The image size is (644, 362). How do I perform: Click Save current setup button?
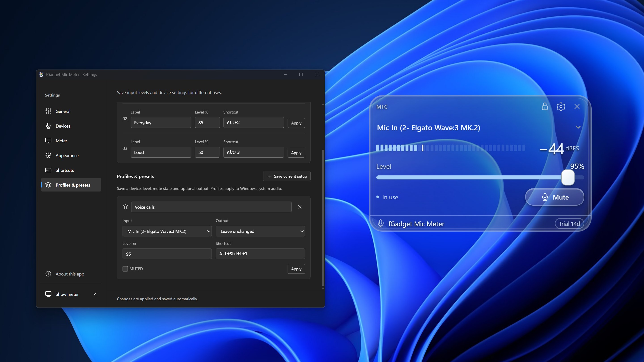287,176
